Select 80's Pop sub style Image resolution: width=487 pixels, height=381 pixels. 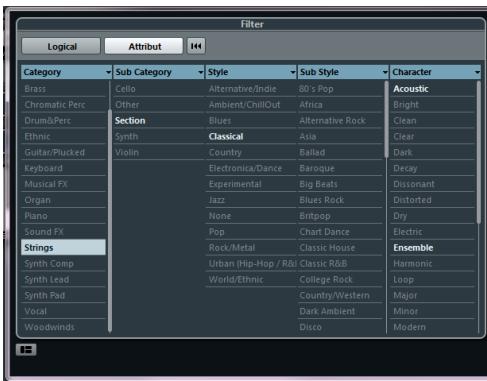pyautogui.click(x=340, y=89)
